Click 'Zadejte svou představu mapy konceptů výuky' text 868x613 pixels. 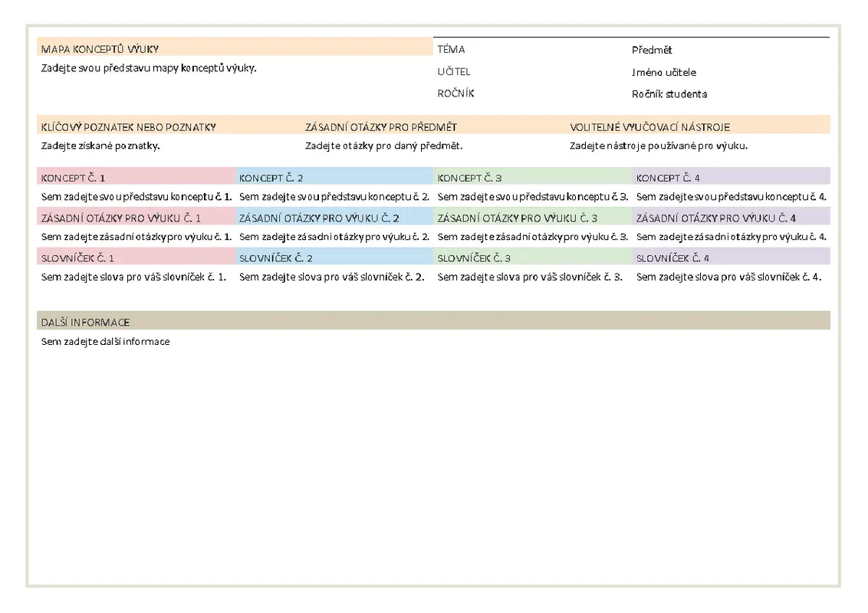pos(148,67)
